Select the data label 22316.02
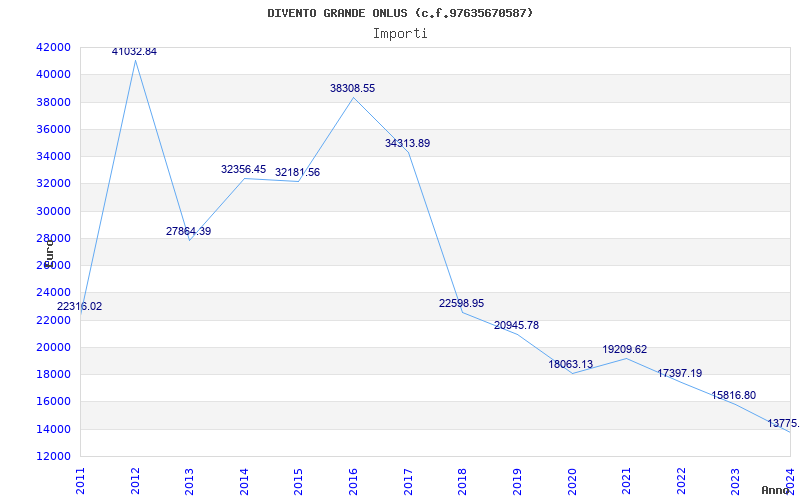 pyautogui.click(x=79, y=307)
